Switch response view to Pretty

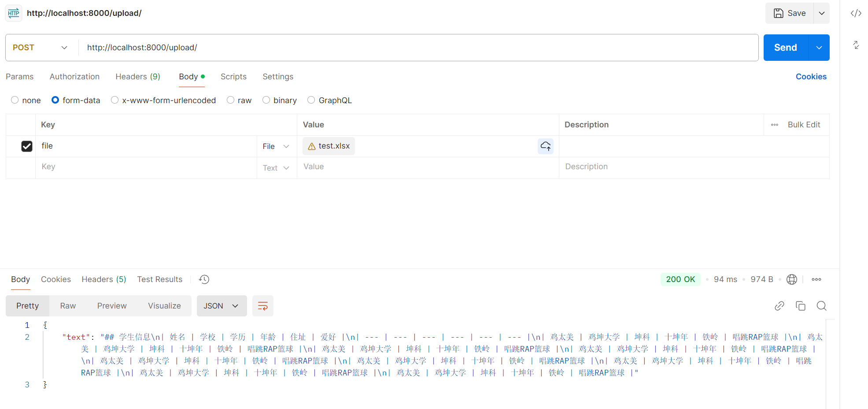point(28,306)
